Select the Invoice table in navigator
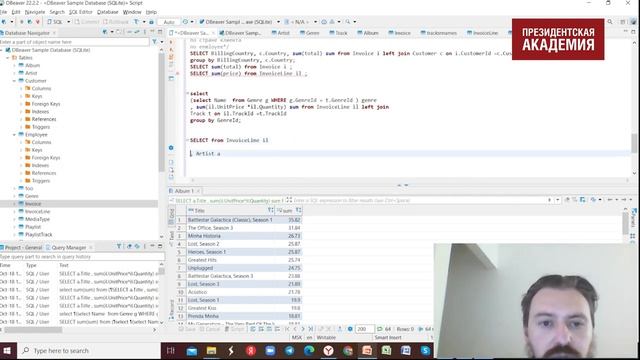This screenshot has height=360, width=640. pyautogui.click(x=33, y=204)
